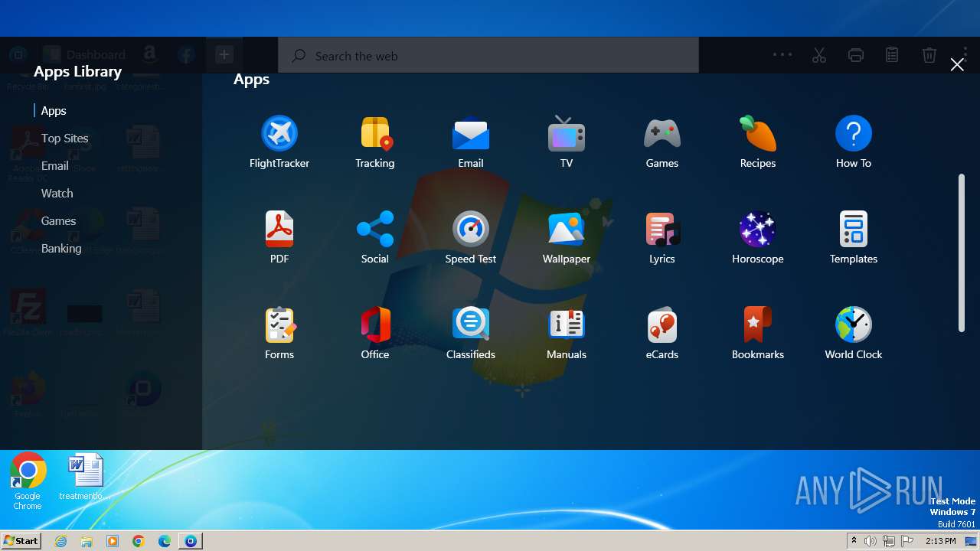Open the Wallpaper app

click(567, 238)
